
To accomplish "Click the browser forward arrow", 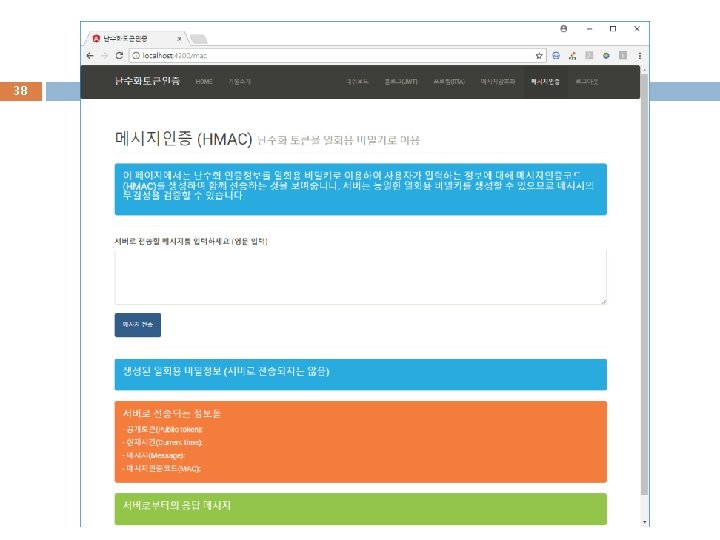I will (x=105, y=56).
